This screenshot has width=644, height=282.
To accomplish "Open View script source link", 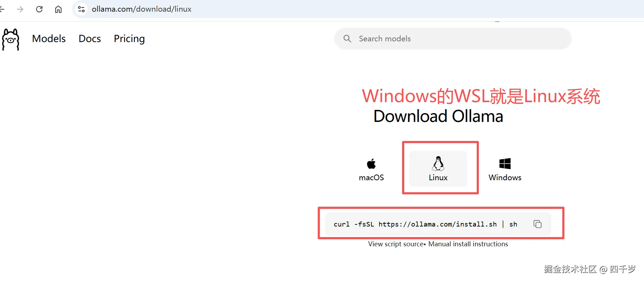I will (396, 244).
